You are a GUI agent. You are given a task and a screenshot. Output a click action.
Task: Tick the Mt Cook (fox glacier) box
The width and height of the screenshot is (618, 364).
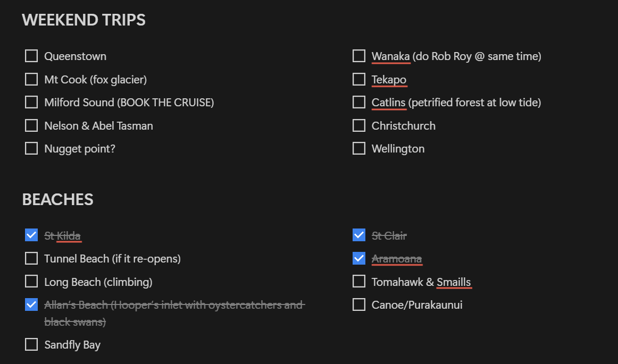pyautogui.click(x=31, y=79)
